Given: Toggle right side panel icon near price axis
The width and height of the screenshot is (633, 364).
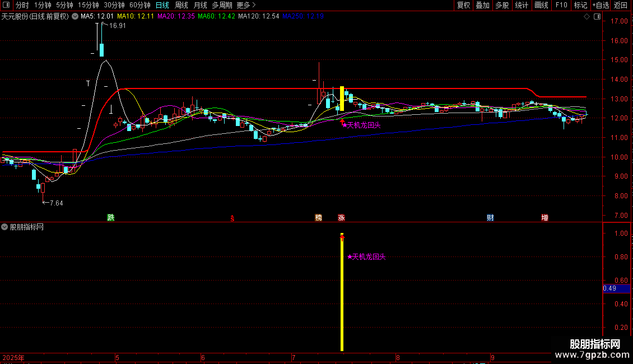Looking at the screenshot, I should pyautogui.click(x=597, y=17).
